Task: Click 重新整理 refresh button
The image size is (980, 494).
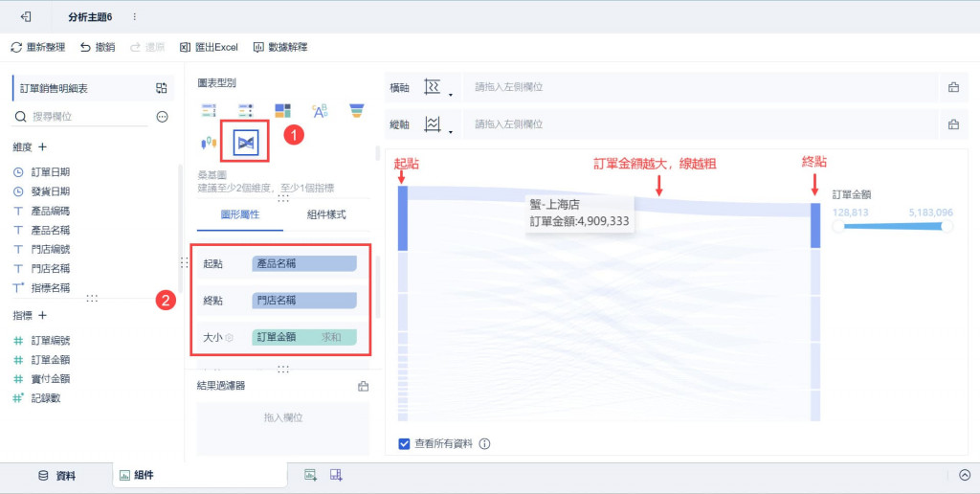Action: (37, 47)
